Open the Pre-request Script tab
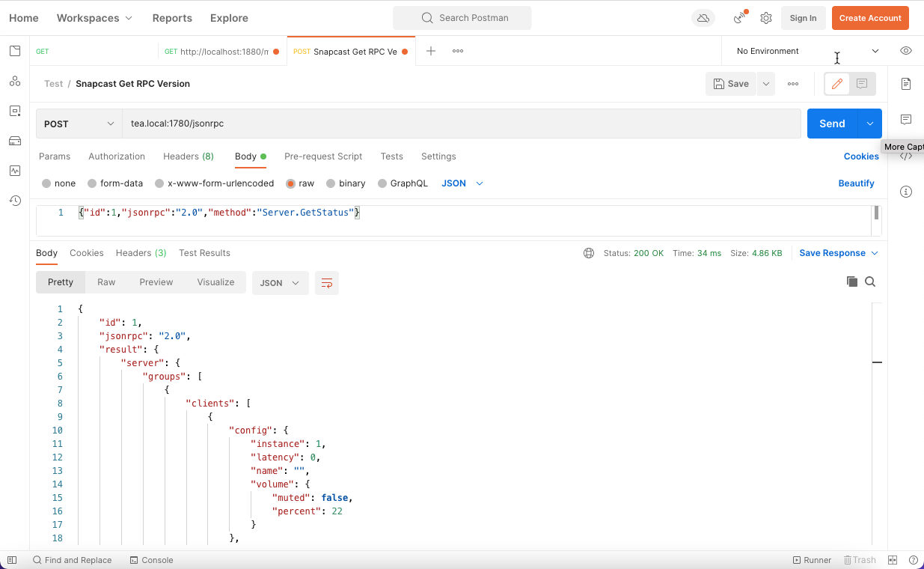This screenshot has width=924, height=569. 323,156
